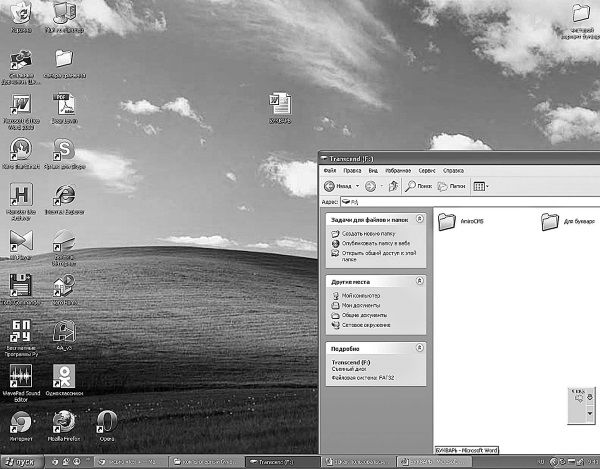
Task: Open the Skype desktop shortcut
Action: (65, 149)
